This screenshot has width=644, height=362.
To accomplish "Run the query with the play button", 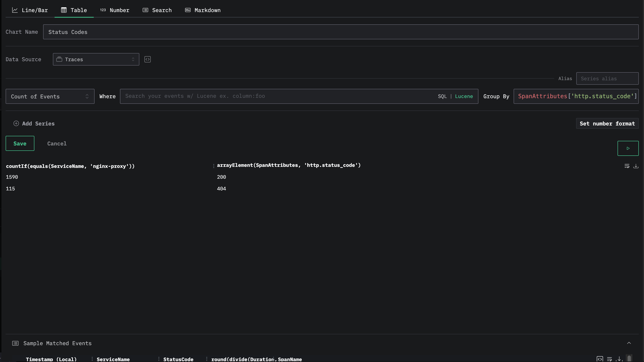I will pos(628,148).
